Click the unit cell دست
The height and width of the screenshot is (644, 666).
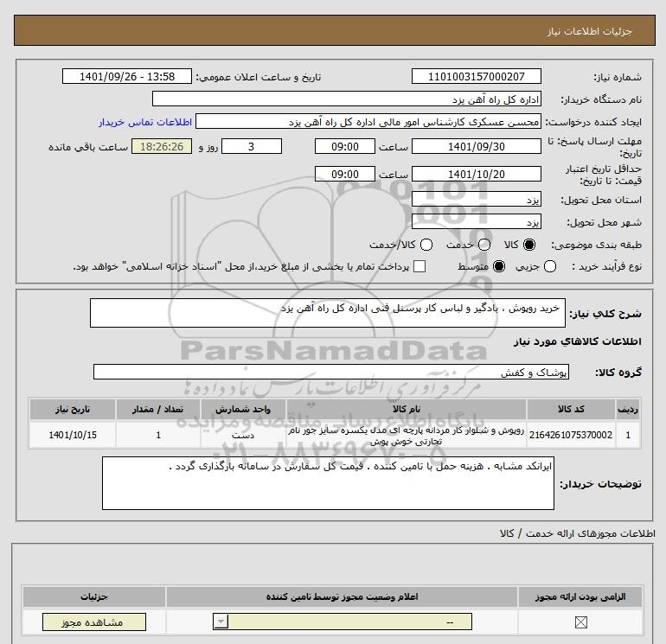pyautogui.click(x=243, y=435)
